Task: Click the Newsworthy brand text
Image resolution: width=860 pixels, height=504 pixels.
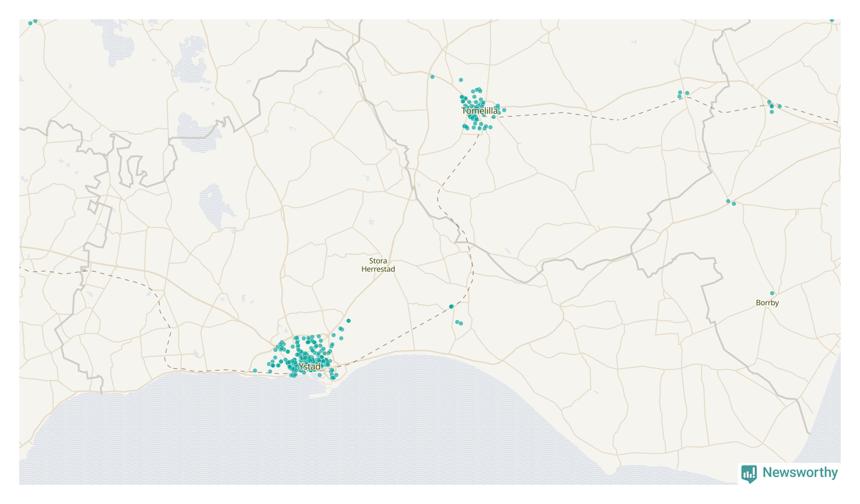Action: [800, 473]
